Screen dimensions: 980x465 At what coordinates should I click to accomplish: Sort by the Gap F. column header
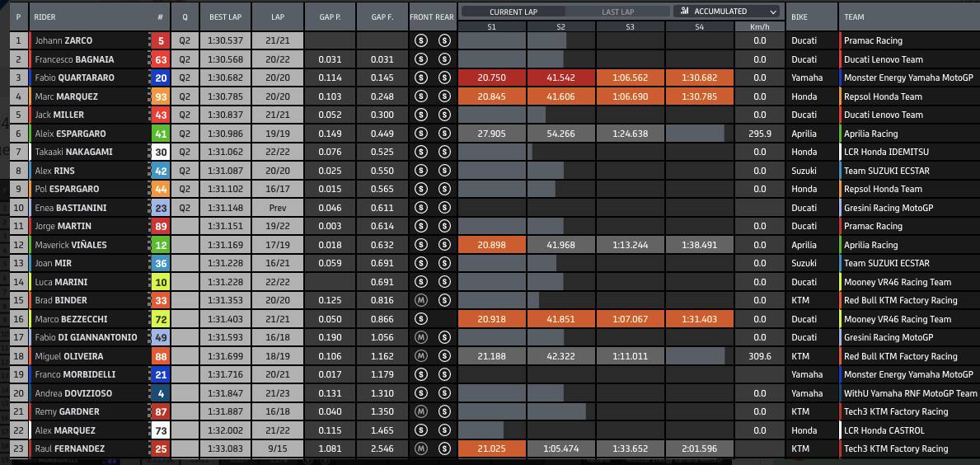pyautogui.click(x=382, y=16)
